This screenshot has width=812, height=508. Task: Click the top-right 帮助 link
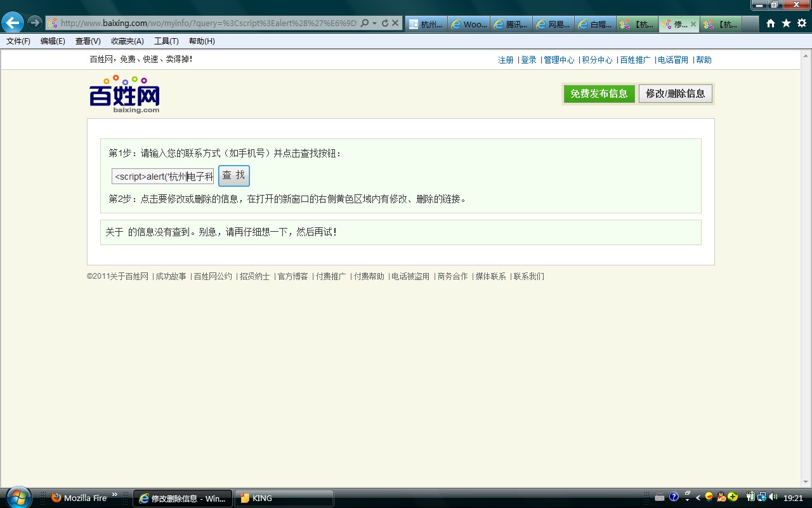(x=704, y=60)
